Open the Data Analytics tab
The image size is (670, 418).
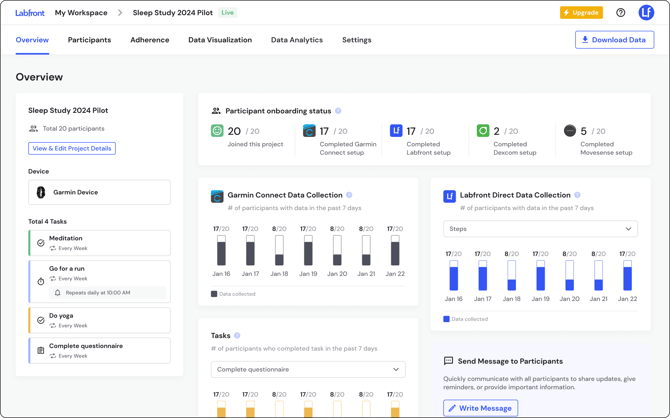pos(296,40)
